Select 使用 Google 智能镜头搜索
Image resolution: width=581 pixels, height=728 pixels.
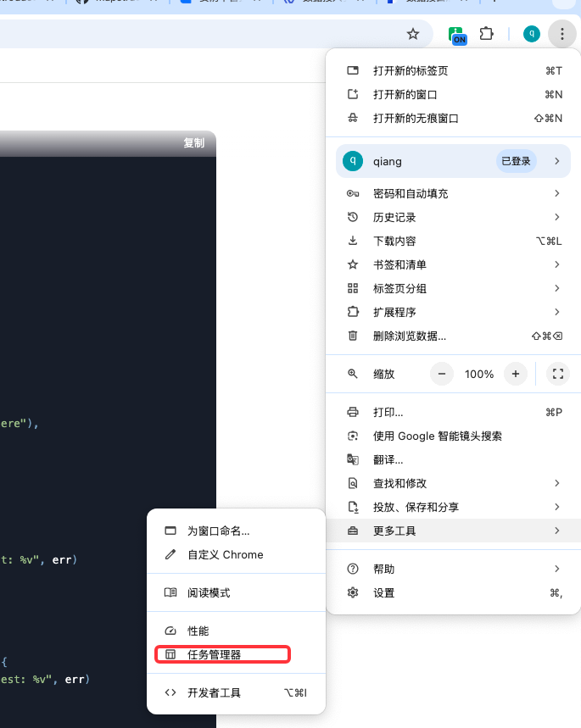click(453, 436)
